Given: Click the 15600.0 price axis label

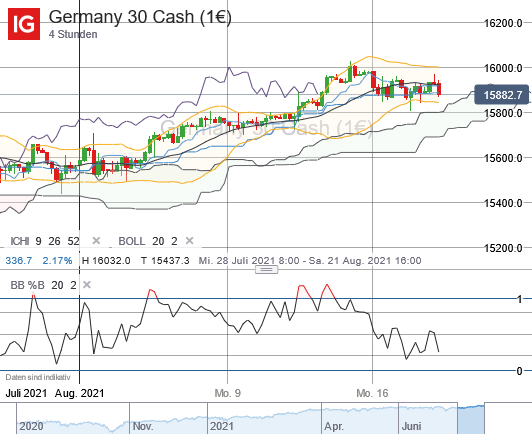Looking at the screenshot, I should pyautogui.click(x=503, y=158).
